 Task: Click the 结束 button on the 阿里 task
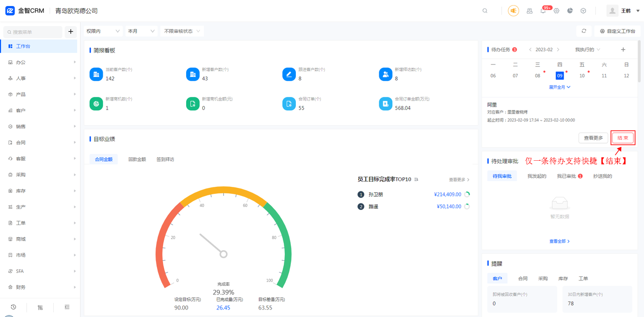tap(623, 138)
